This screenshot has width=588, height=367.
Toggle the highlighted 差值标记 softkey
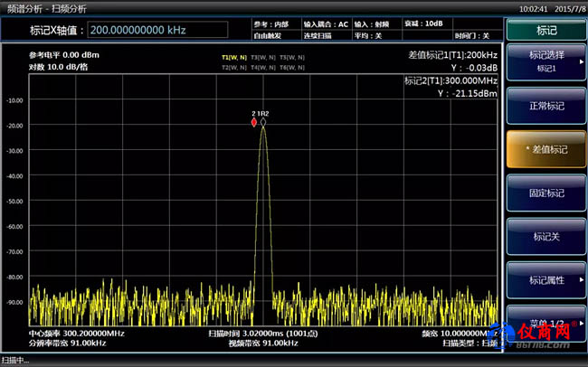tap(546, 149)
